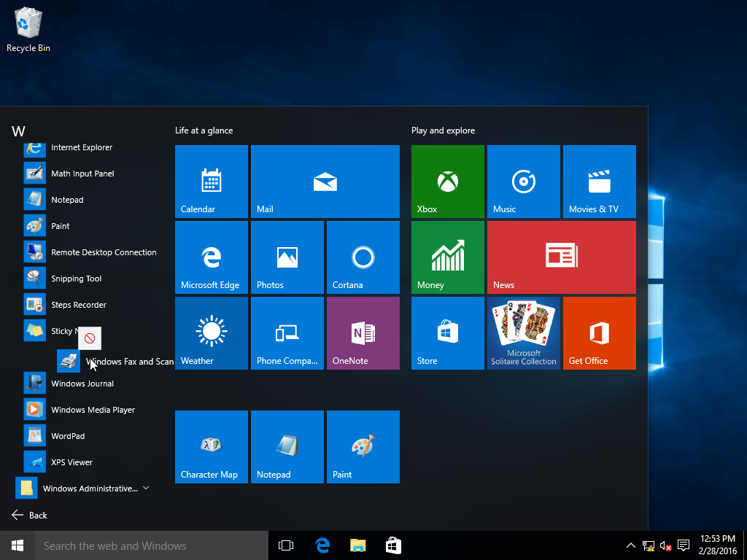Launch Remote Desktop Connection

point(90,252)
